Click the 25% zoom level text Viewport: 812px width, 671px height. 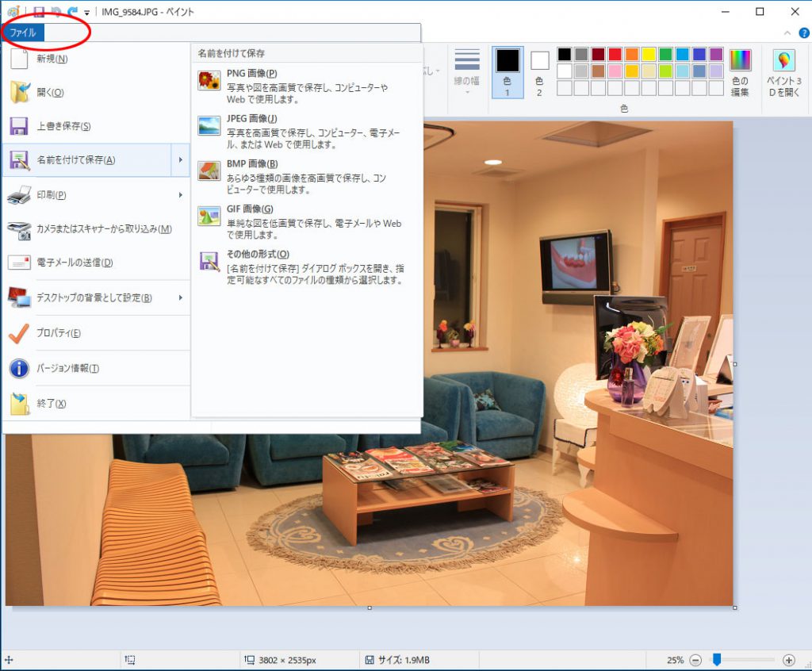click(x=675, y=660)
